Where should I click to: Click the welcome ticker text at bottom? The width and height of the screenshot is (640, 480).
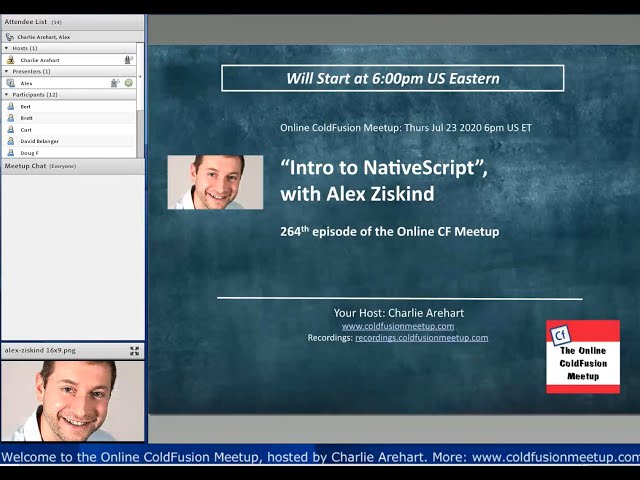click(320, 457)
